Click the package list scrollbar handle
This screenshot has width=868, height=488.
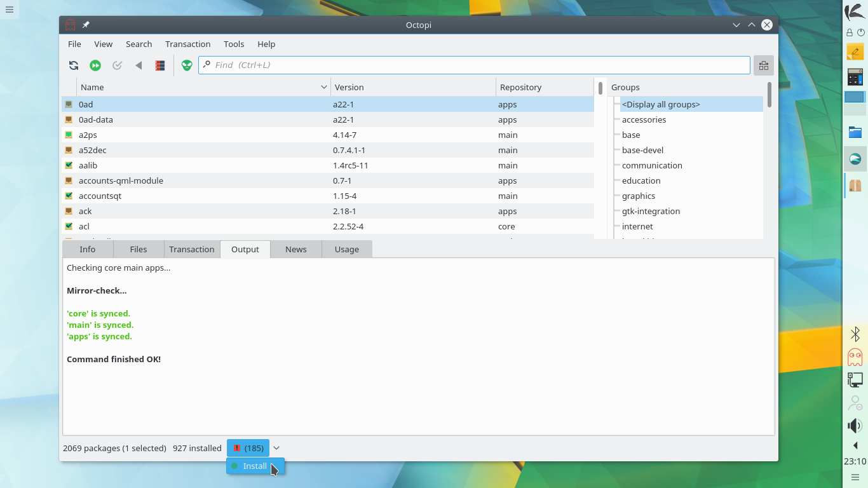(x=600, y=88)
